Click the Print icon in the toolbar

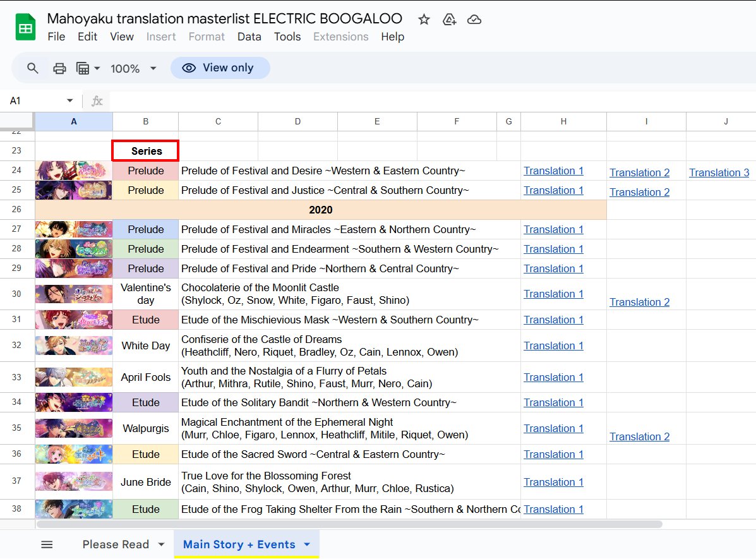(x=59, y=68)
